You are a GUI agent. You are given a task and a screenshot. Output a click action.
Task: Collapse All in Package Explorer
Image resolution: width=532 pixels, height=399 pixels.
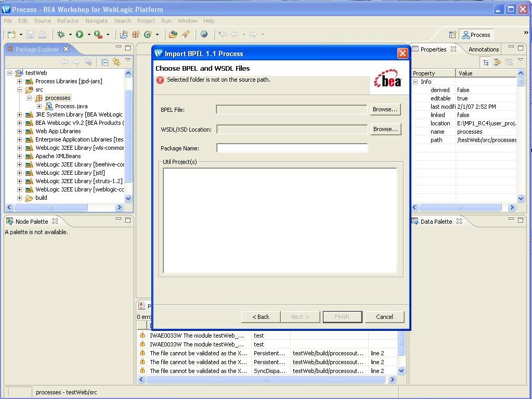[105, 62]
